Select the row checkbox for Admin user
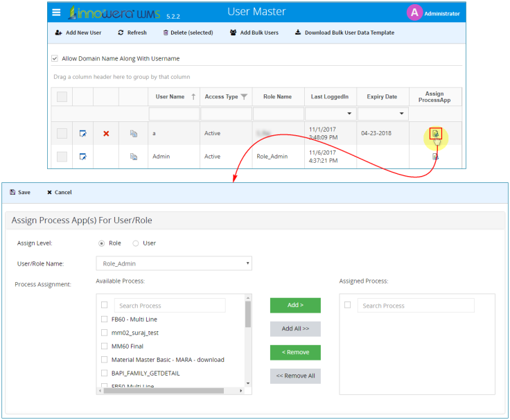510x420 pixels. [62, 157]
